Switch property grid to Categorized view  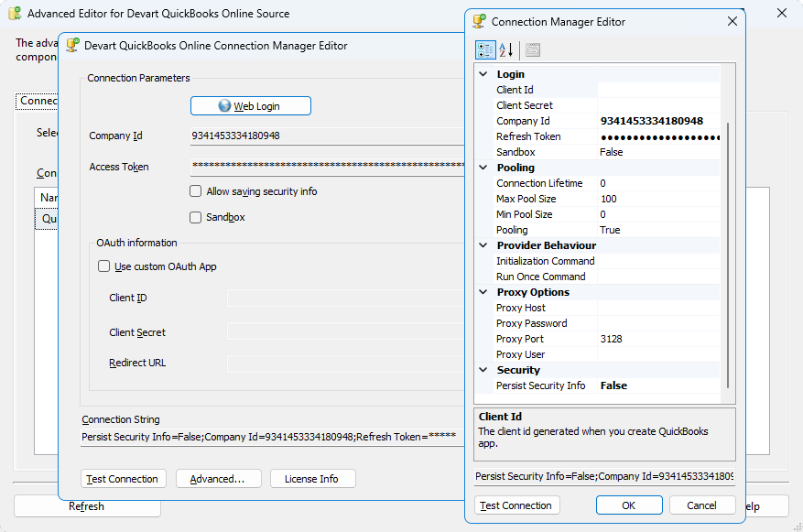[485, 50]
